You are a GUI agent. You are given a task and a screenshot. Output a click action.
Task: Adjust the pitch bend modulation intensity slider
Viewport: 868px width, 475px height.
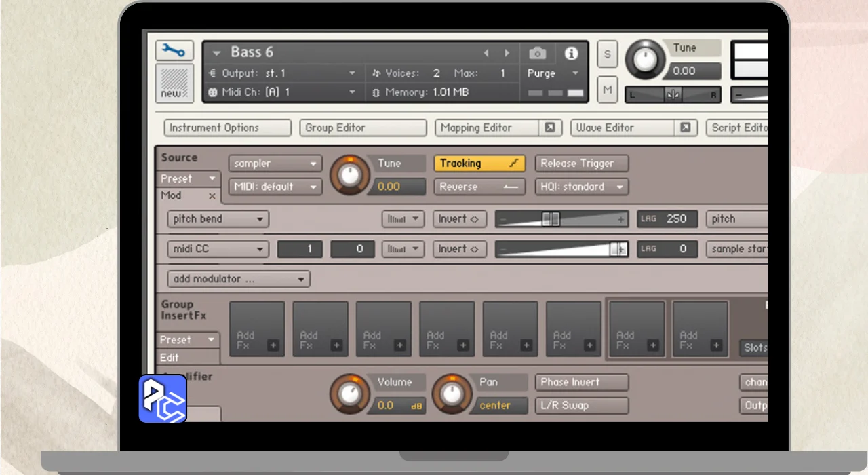pyautogui.click(x=551, y=219)
